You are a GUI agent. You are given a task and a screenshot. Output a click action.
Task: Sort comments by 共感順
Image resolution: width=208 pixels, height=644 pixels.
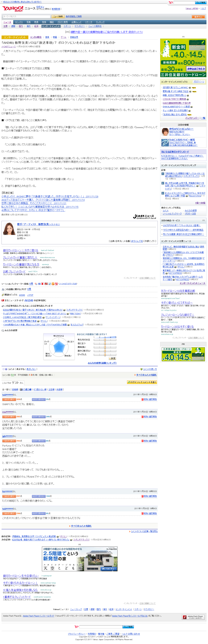pyautogui.click(x=59, y=389)
